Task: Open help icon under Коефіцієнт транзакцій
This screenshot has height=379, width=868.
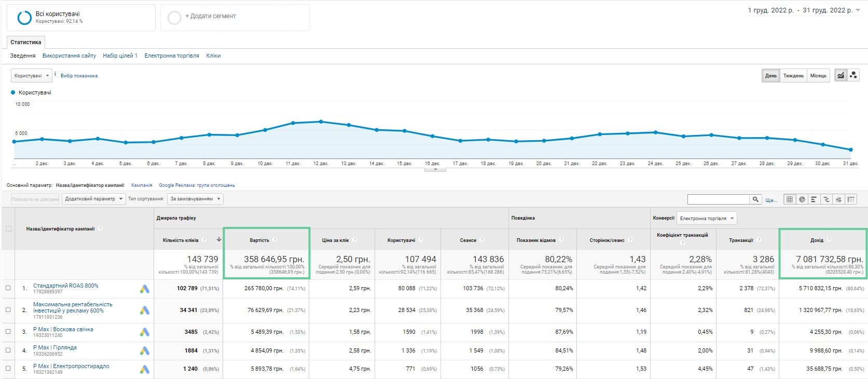Action: point(682,243)
